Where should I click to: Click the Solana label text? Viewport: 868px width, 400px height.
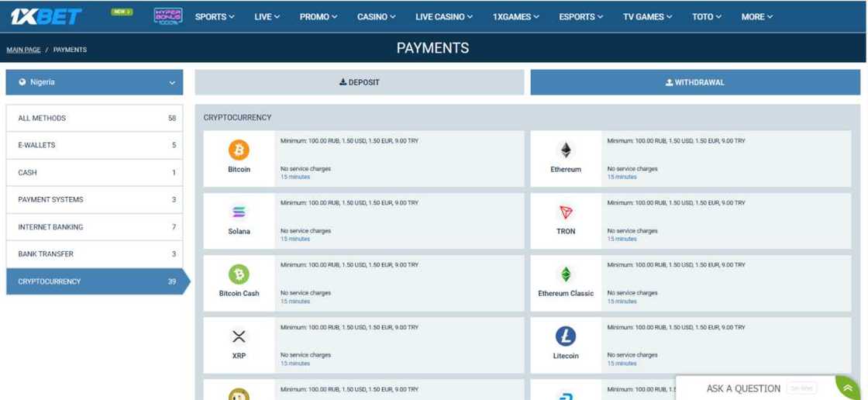point(239,232)
